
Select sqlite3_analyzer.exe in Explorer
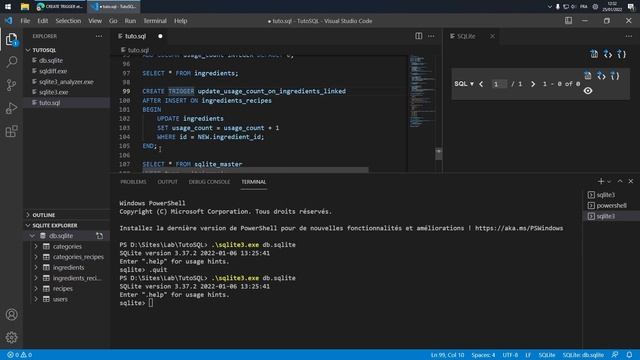[x=67, y=82]
